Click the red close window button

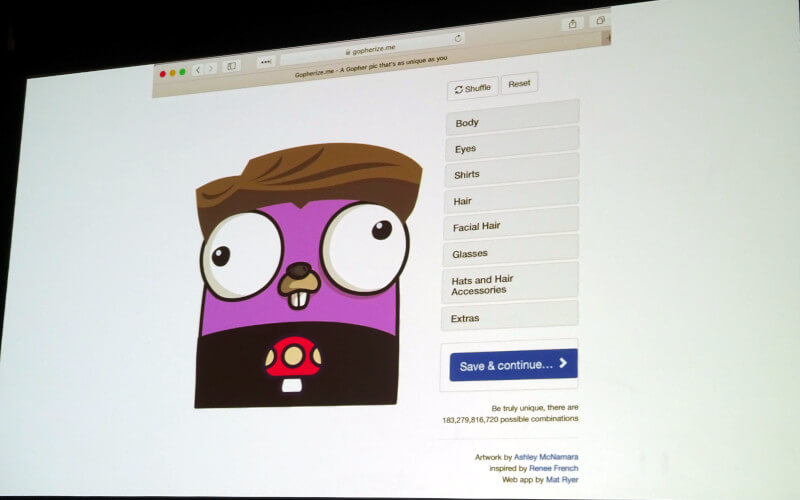(163, 74)
